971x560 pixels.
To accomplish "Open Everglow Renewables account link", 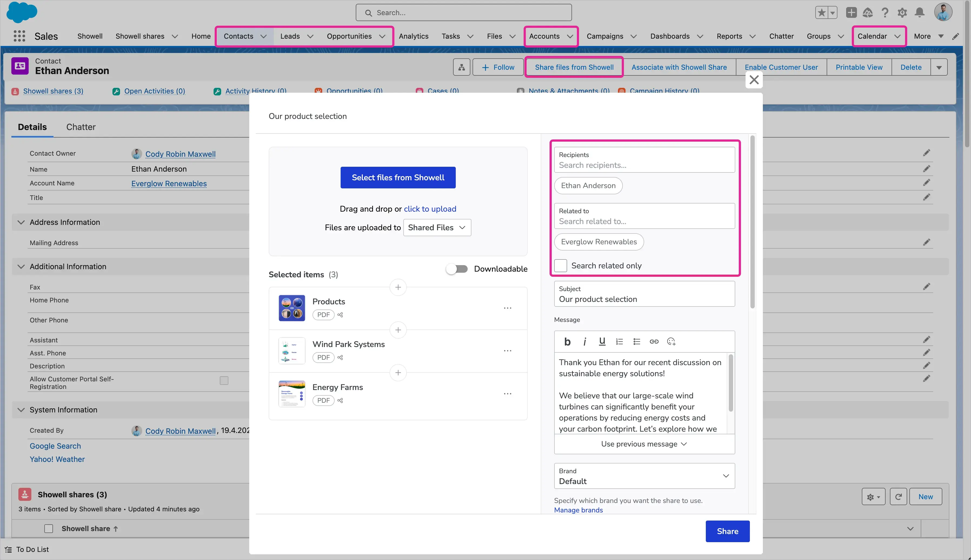I will 169,184.
